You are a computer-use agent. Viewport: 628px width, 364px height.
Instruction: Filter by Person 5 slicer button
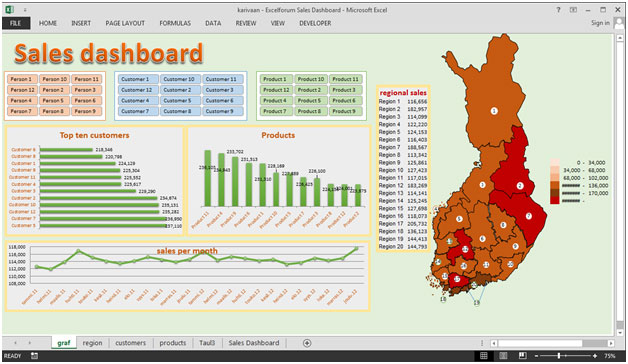(54, 101)
